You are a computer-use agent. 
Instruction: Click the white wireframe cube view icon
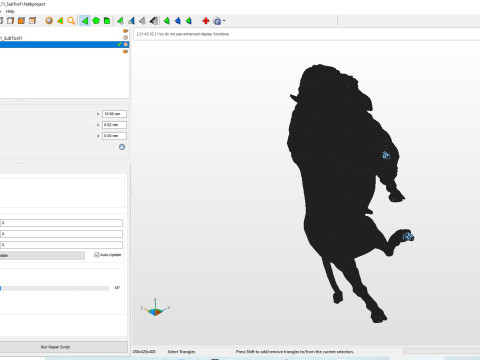click(x=10, y=21)
